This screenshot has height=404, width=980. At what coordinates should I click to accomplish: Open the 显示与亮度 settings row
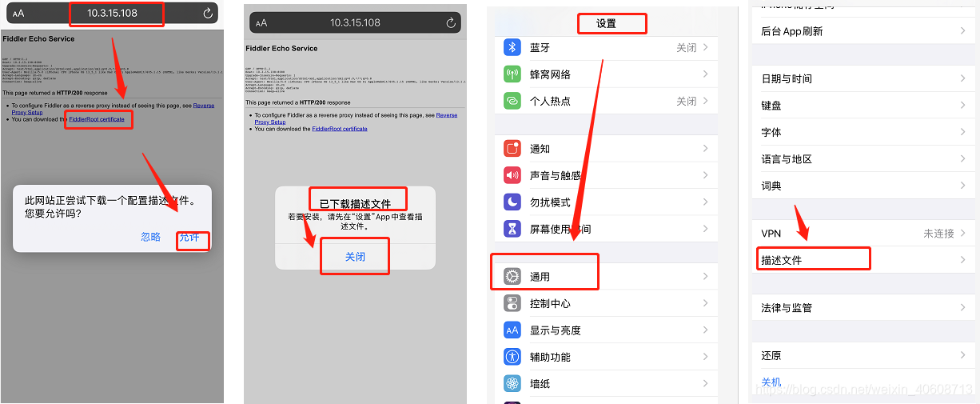[605, 330]
